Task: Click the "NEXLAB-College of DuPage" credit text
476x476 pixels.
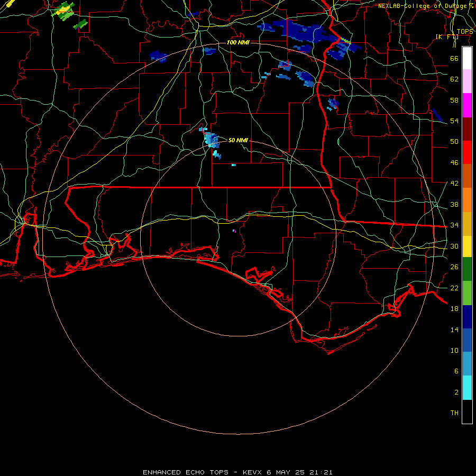Action: pos(422,6)
